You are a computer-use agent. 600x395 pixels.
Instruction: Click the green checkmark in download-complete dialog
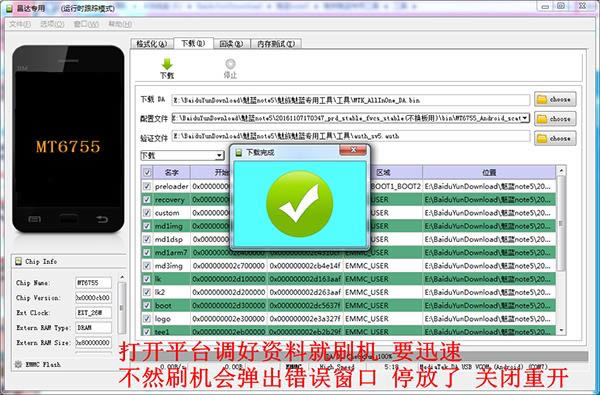300,204
